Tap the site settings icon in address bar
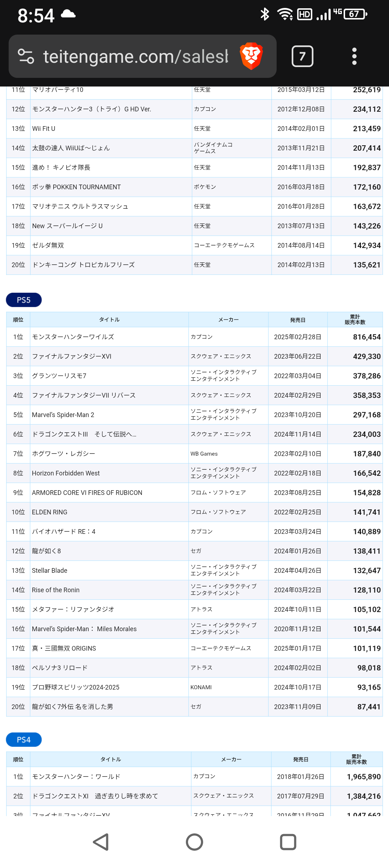The width and height of the screenshot is (389, 868). pyautogui.click(x=26, y=56)
